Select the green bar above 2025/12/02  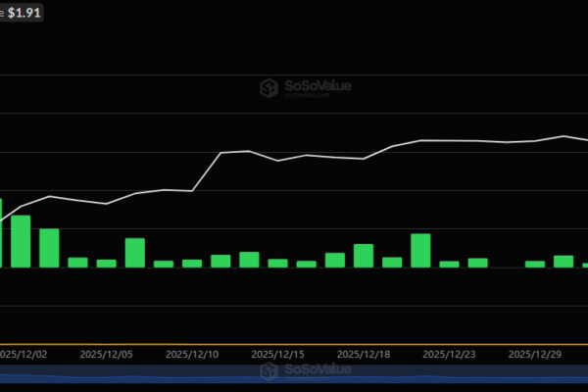[21, 240]
